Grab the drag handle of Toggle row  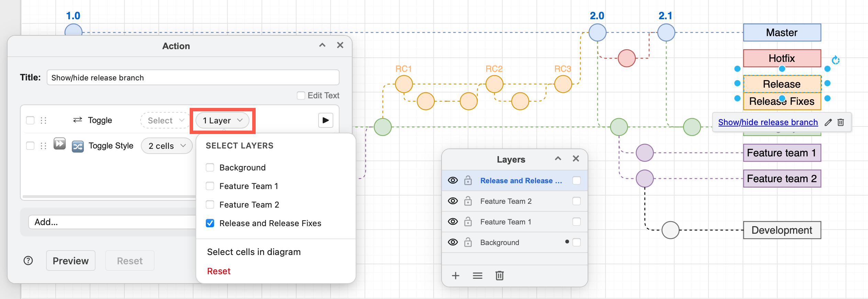(x=43, y=120)
